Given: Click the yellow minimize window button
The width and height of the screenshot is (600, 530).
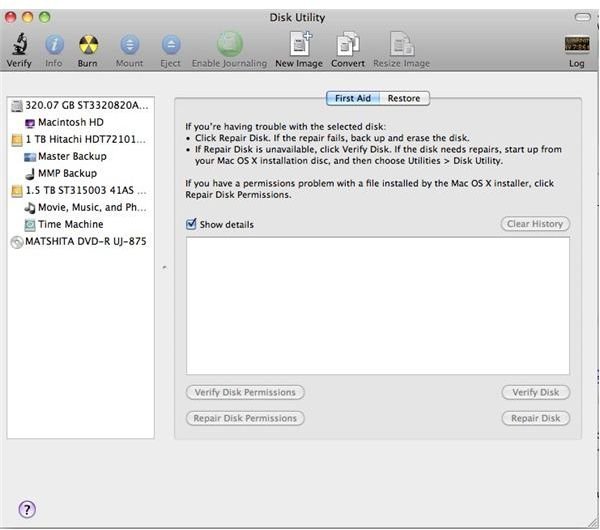Looking at the screenshot, I should [28, 17].
